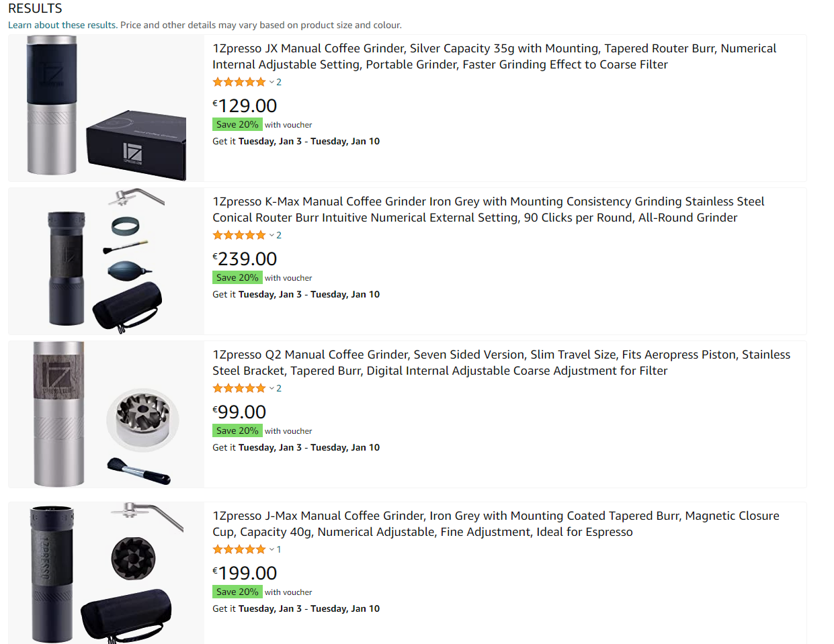Click the star rating of Q2 grinder
The image size is (834, 644).
pos(239,388)
